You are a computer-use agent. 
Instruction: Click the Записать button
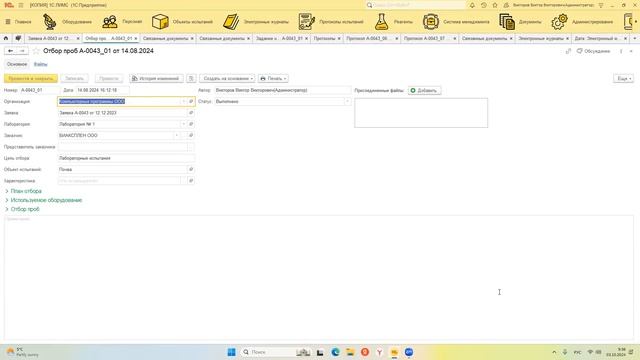click(x=74, y=78)
